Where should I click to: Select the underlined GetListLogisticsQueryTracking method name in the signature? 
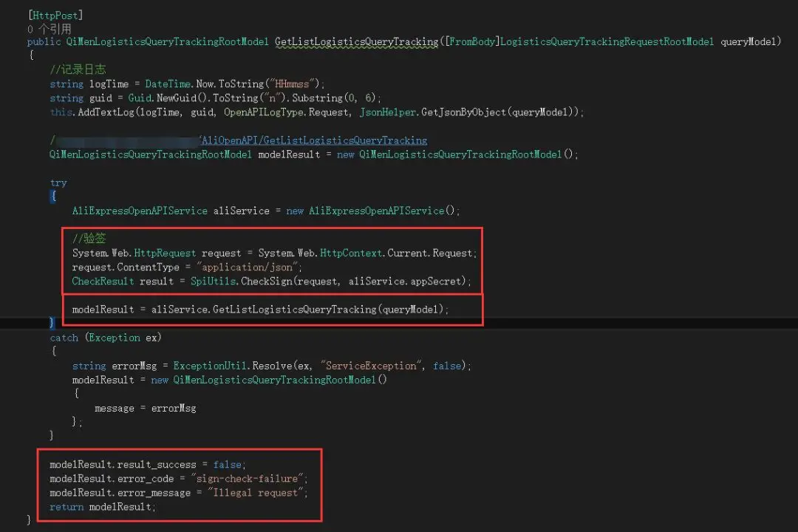[356, 41]
